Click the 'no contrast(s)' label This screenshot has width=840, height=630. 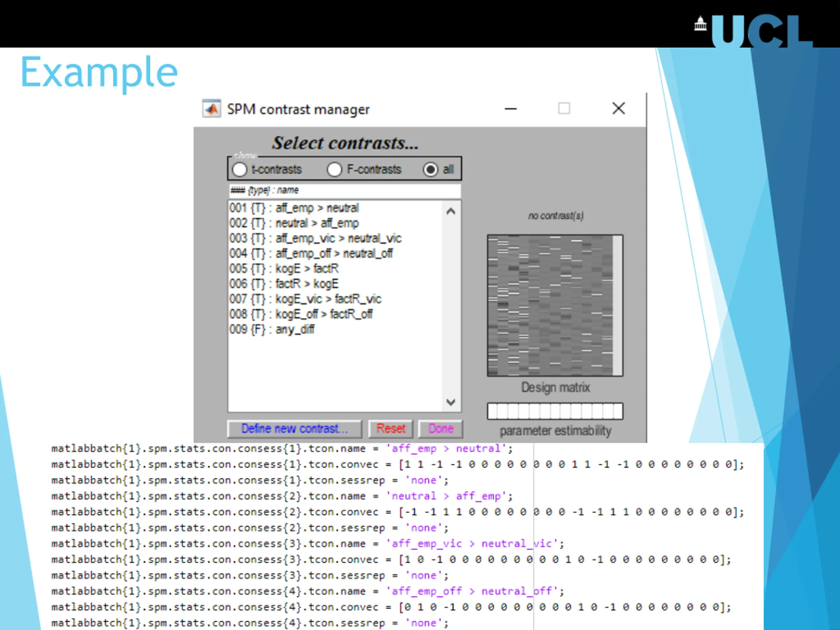tap(556, 216)
